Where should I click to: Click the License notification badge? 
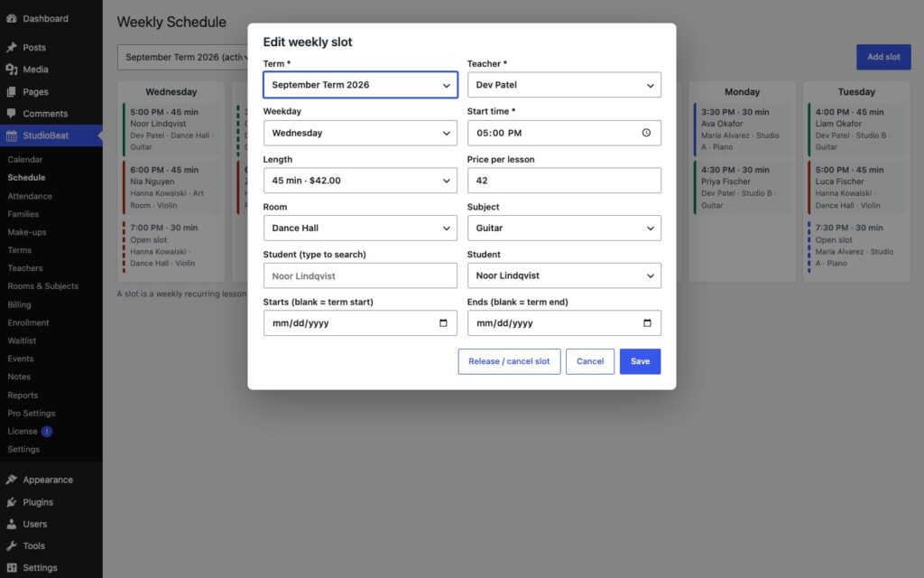(x=47, y=431)
